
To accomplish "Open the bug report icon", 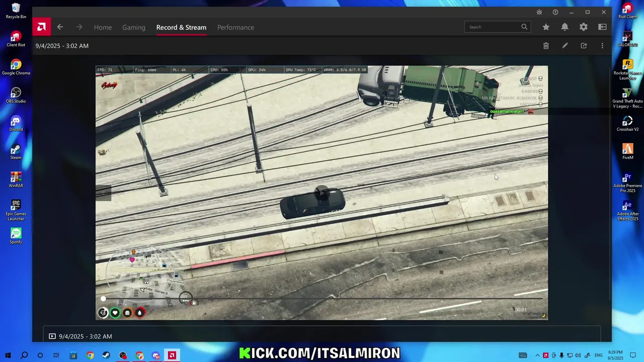I will click(x=539, y=12).
